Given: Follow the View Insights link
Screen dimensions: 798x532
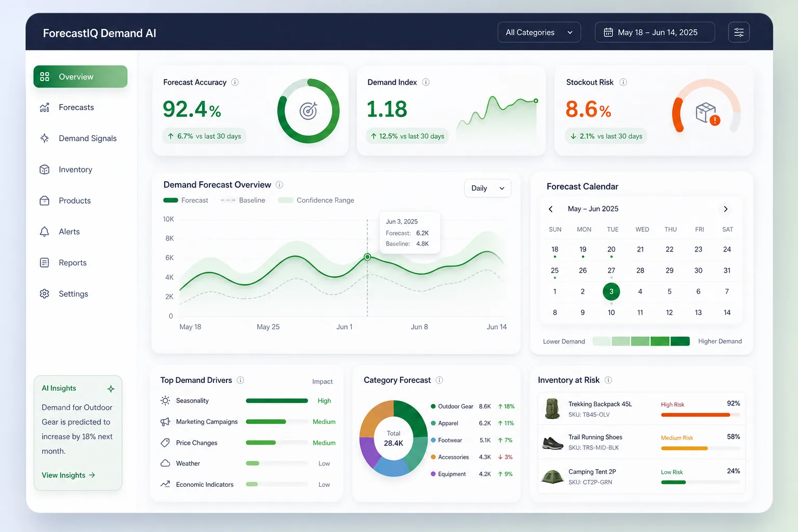Looking at the screenshot, I should click(x=69, y=475).
